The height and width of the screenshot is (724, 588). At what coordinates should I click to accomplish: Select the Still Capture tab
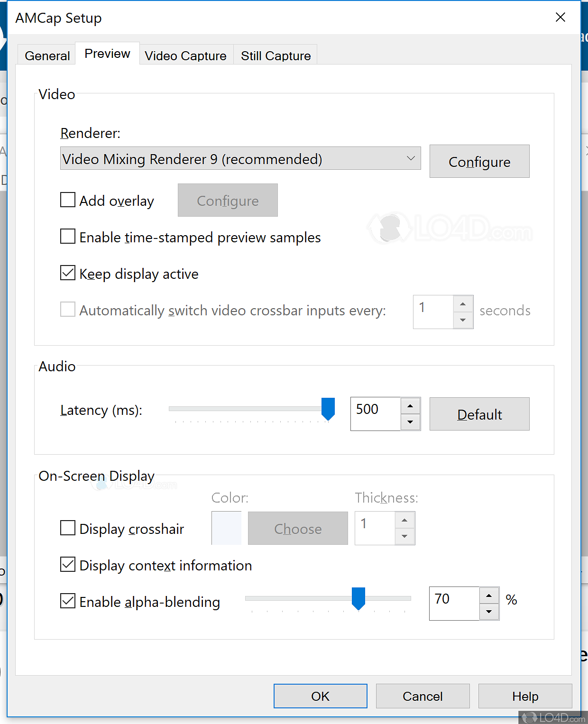(276, 56)
